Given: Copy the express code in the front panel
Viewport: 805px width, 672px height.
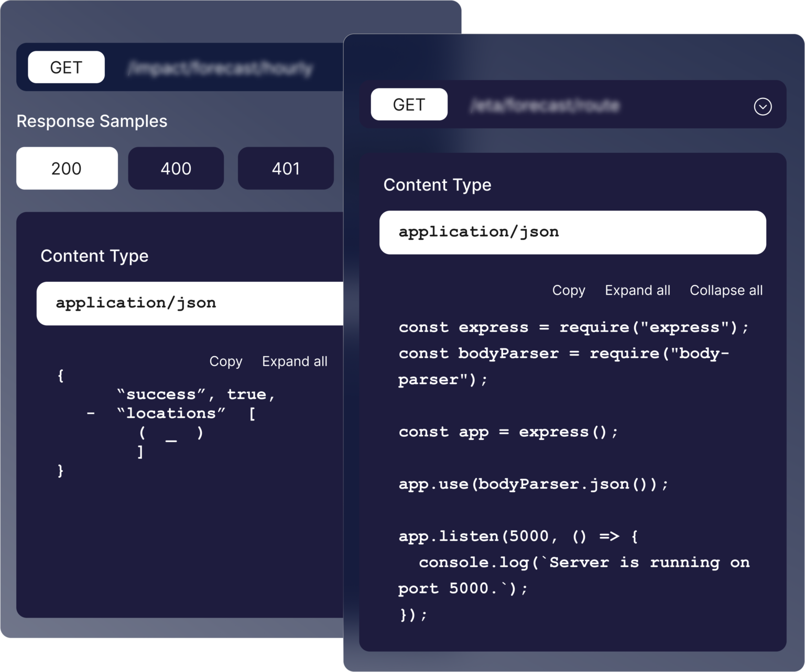Looking at the screenshot, I should [569, 290].
